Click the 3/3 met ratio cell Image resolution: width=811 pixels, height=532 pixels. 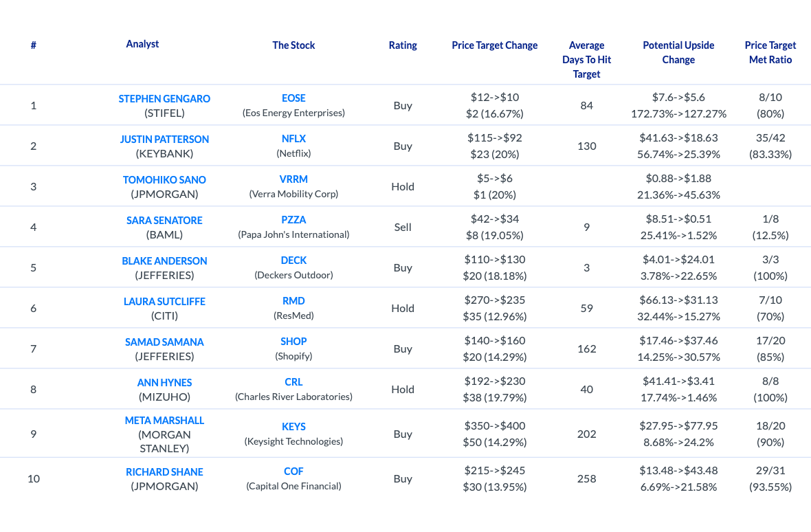coord(770,267)
